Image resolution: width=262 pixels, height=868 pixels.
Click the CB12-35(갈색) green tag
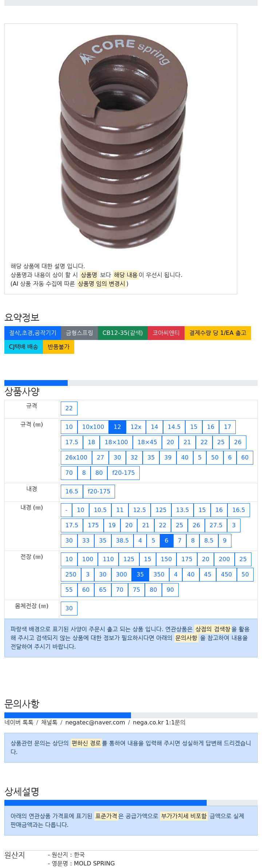[123, 333]
